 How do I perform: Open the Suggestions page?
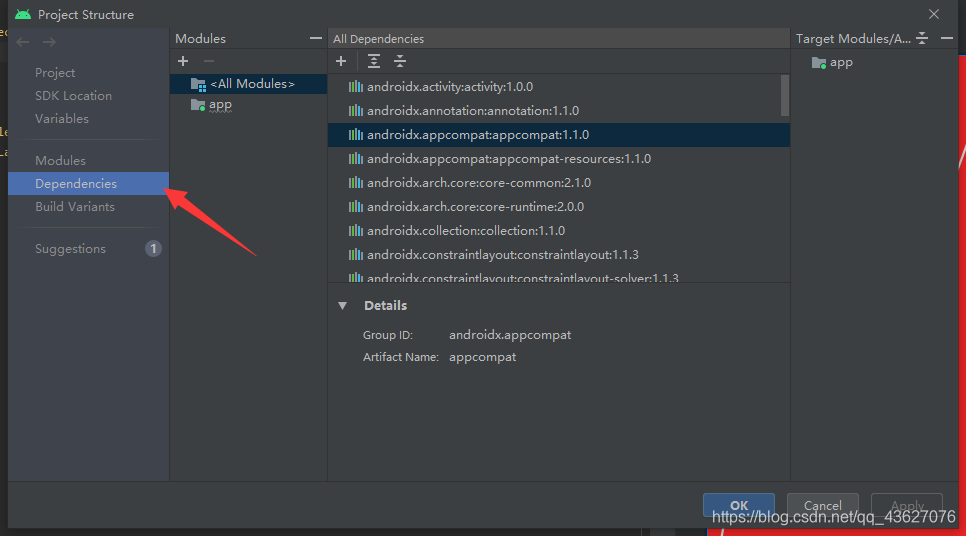pos(70,249)
